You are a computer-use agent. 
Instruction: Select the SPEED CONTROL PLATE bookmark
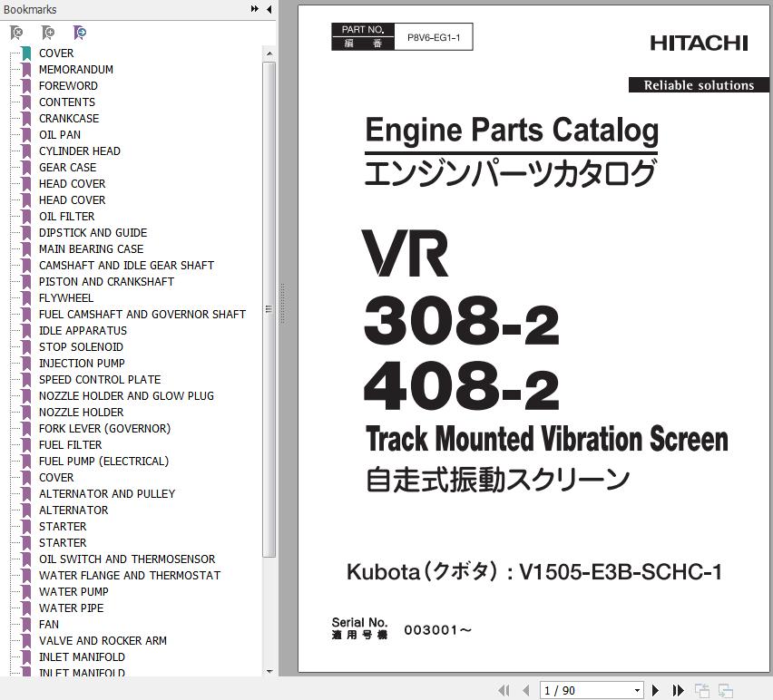(x=100, y=379)
